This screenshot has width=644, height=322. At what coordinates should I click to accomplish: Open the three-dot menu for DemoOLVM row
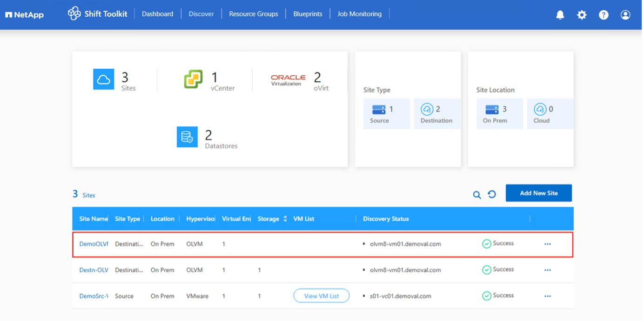[547, 244]
